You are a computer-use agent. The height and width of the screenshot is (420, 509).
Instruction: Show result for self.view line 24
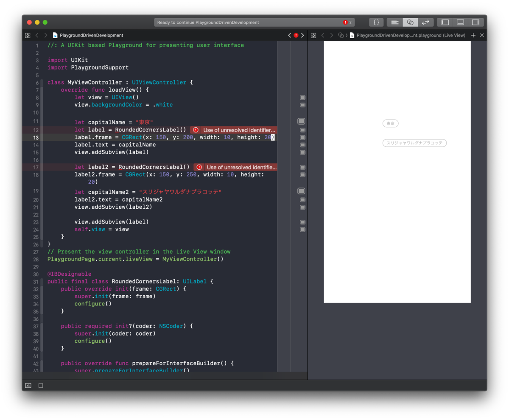point(303,230)
